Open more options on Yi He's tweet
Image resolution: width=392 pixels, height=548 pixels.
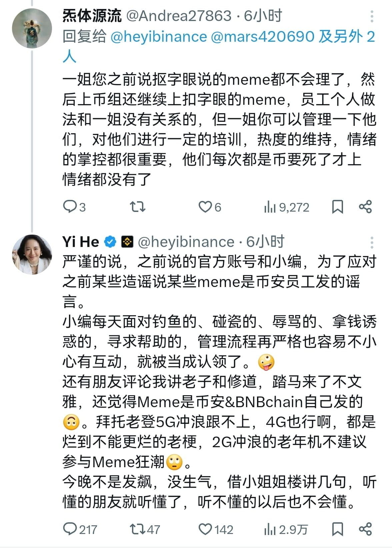point(372,242)
